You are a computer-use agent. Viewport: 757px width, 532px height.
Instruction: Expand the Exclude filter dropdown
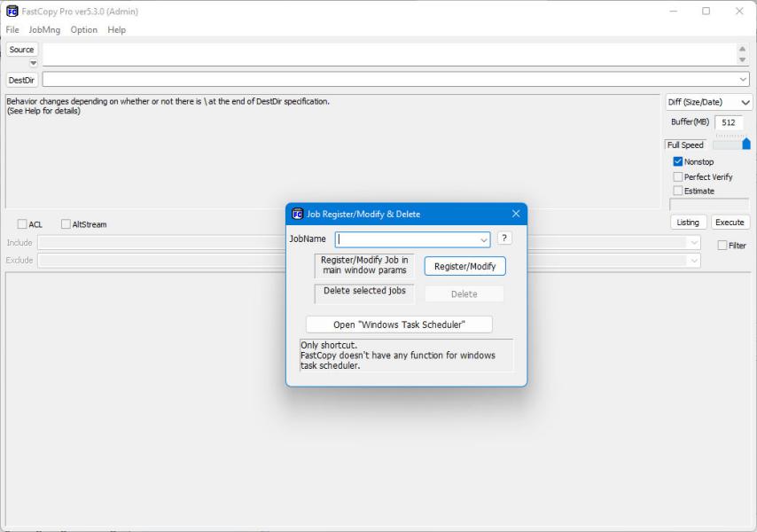pyautogui.click(x=694, y=261)
